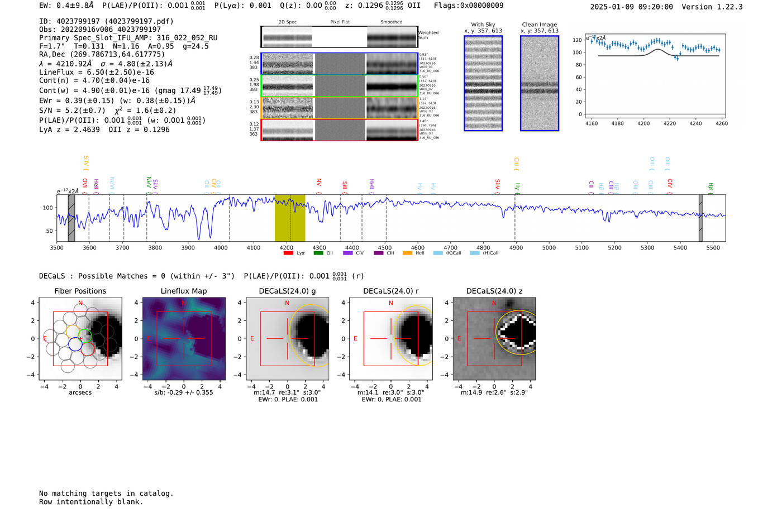Viewport: 782px width, 532px height.
Task: Click the Flags:0x00000009 header text
Action: tap(469, 6)
